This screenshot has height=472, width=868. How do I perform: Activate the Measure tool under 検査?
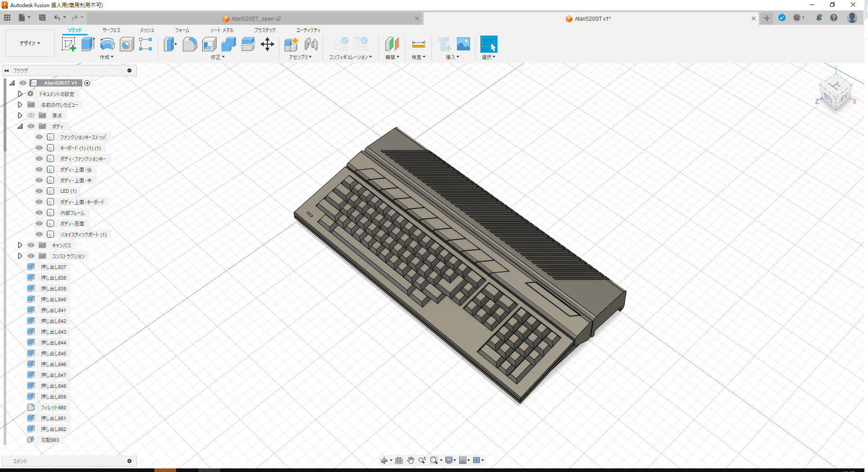[418, 44]
